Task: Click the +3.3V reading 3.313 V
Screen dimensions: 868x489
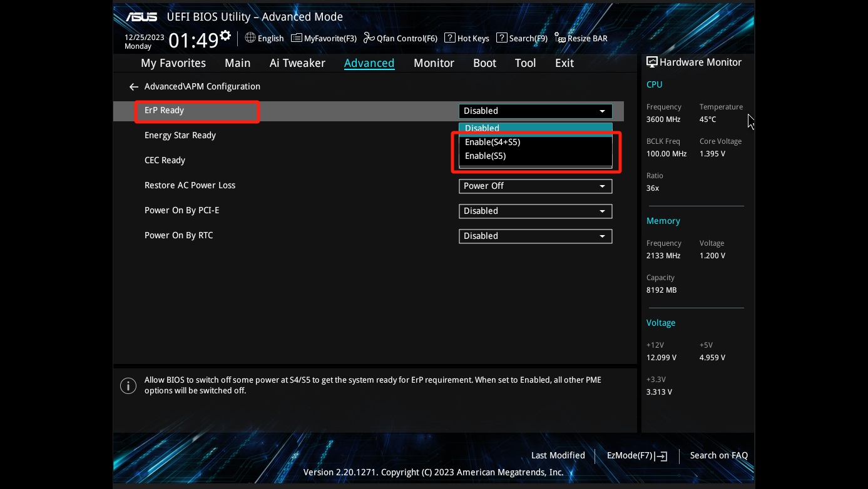Action: tap(660, 391)
